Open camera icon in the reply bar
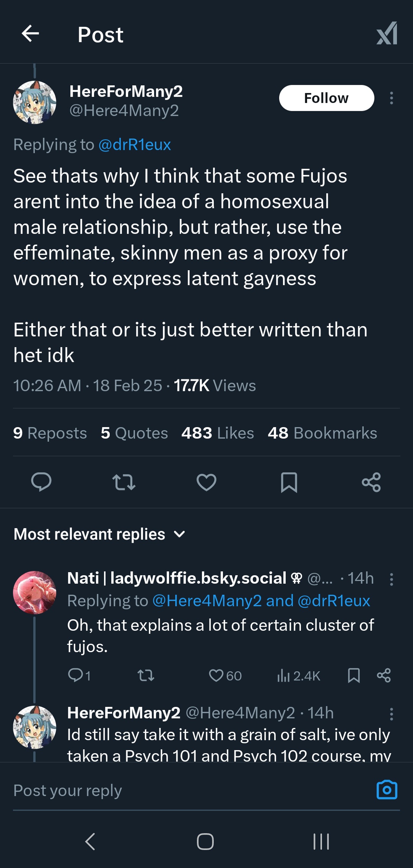Screen dimensions: 413x868 (x=387, y=790)
